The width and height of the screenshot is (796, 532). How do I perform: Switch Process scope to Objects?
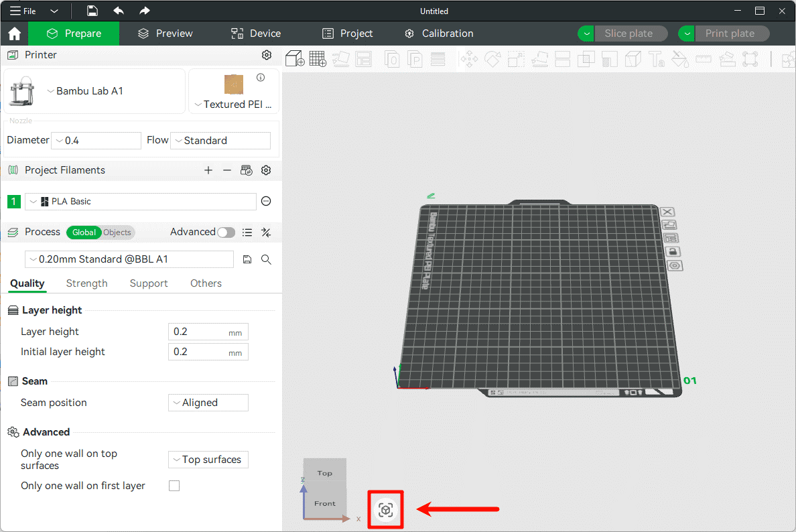click(x=117, y=232)
